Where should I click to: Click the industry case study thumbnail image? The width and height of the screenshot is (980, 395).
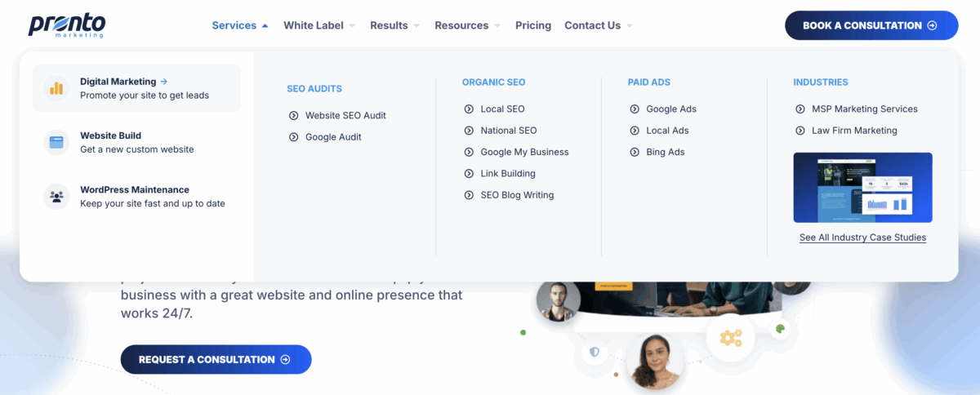[x=862, y=188]
